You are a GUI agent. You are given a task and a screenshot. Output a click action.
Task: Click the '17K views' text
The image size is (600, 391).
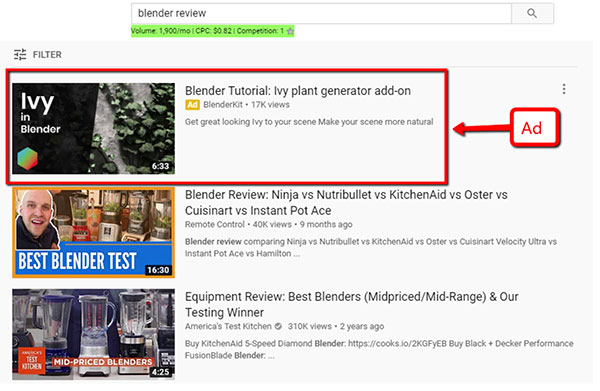270,104
